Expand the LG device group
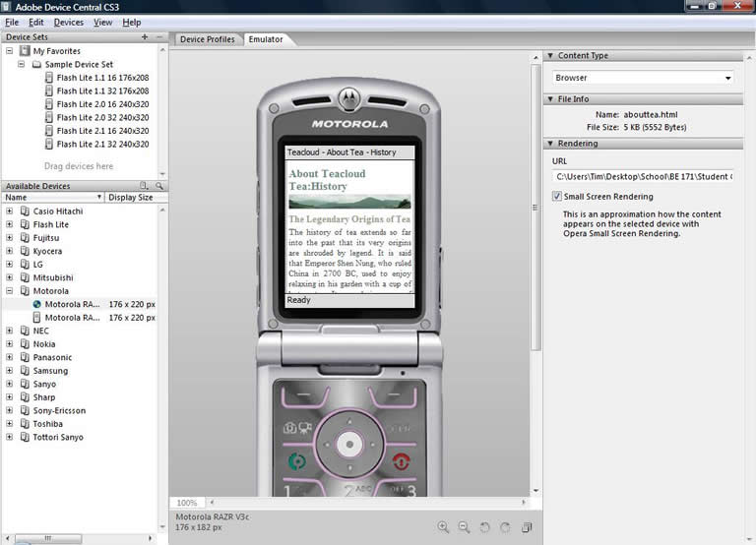The width and height of the screenshot is (756, 545). point(9,264)
